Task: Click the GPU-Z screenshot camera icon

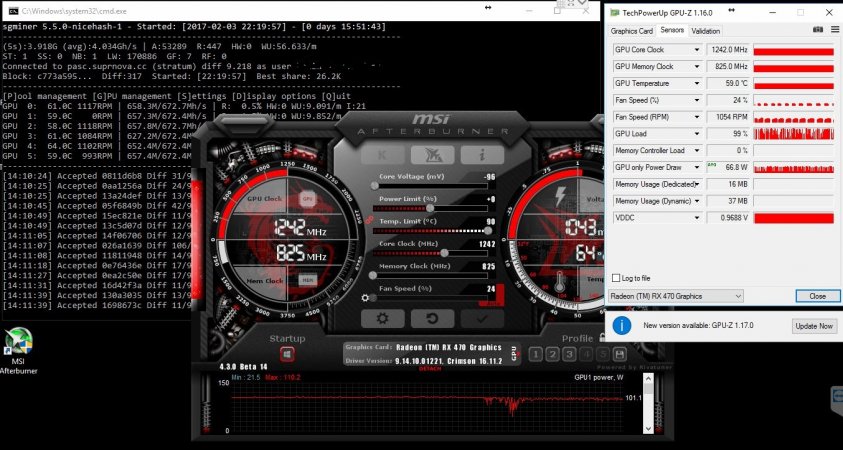Action: (817, 30)
